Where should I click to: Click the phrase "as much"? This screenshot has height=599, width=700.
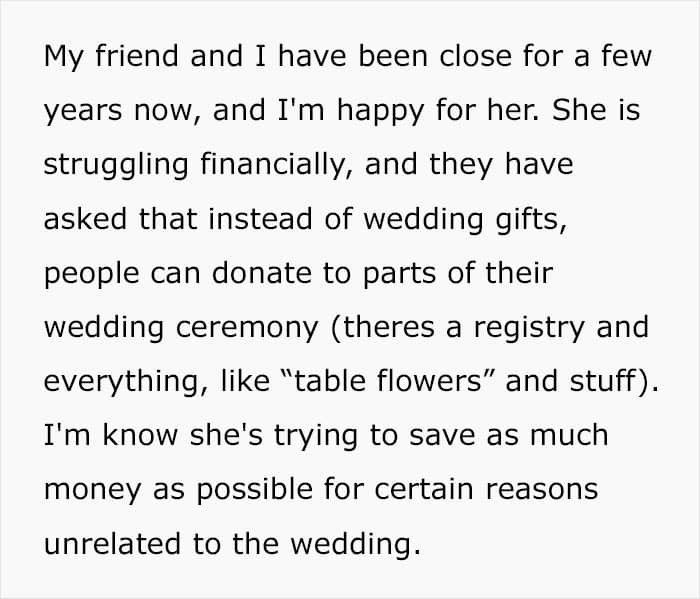click(547, 435)
